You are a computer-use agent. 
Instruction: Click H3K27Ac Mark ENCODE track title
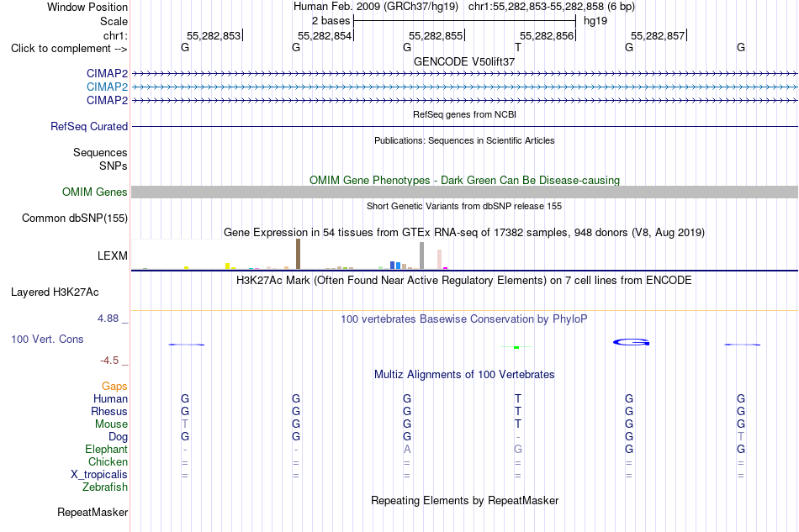pyautogui.click(x=464, y=281)
